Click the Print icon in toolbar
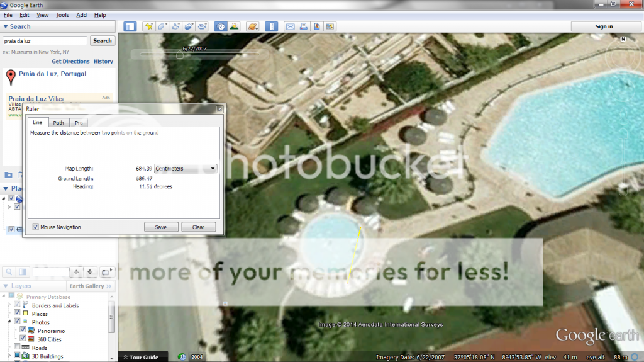This screenshot has width=644, height=362. point(304,26)
